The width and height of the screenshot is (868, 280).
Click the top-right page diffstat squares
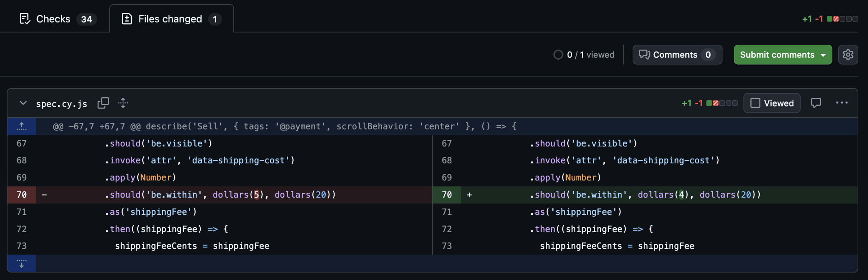(x=842, y=19)
